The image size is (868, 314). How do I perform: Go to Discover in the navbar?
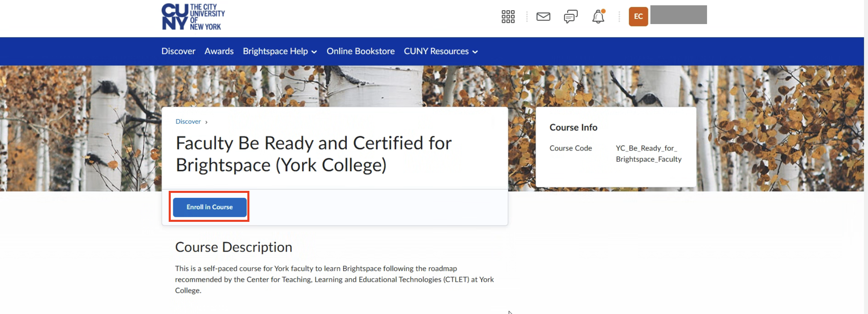tap(178, 51)
